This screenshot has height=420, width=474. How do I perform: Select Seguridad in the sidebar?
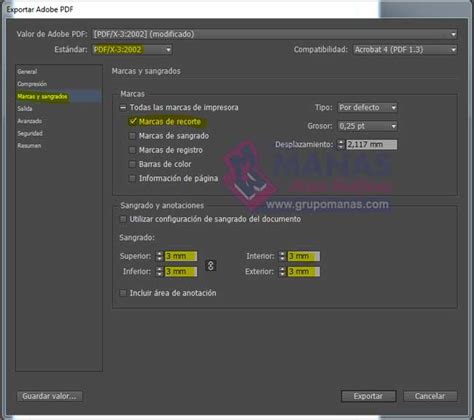pos(30,133)
